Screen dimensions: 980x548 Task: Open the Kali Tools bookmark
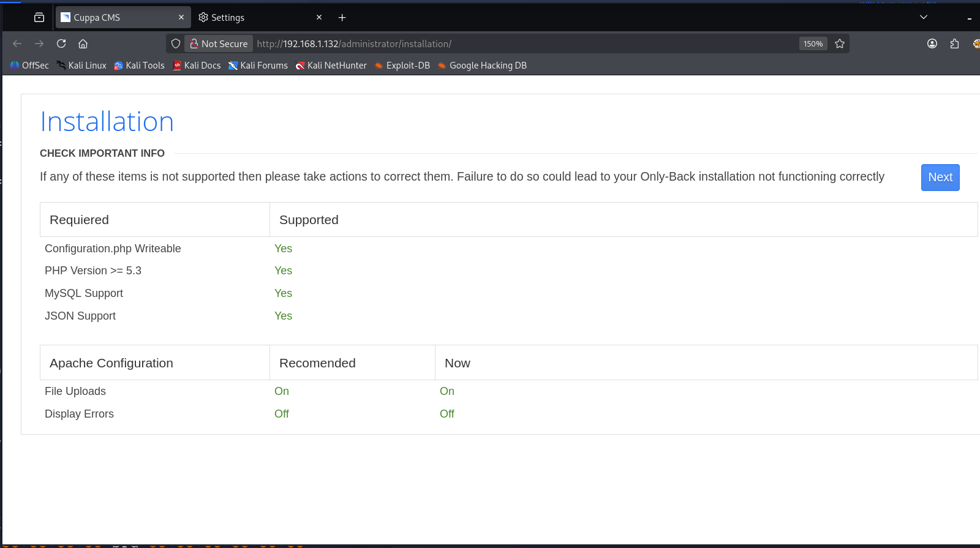[139, 66]
